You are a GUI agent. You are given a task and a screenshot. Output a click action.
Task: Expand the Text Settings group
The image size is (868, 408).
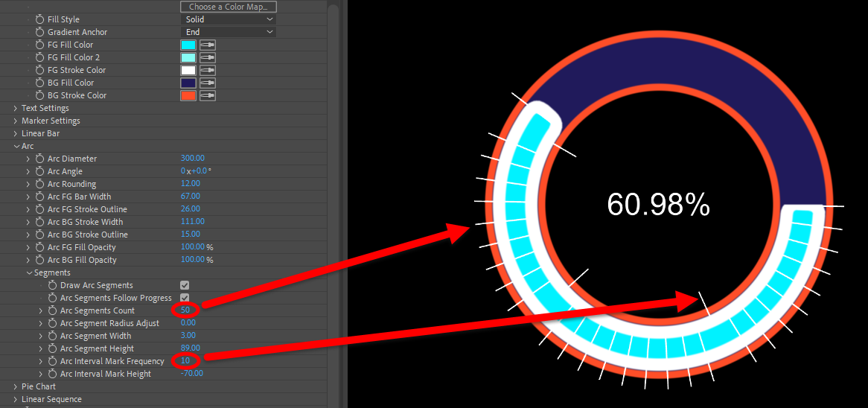point(16,108)
